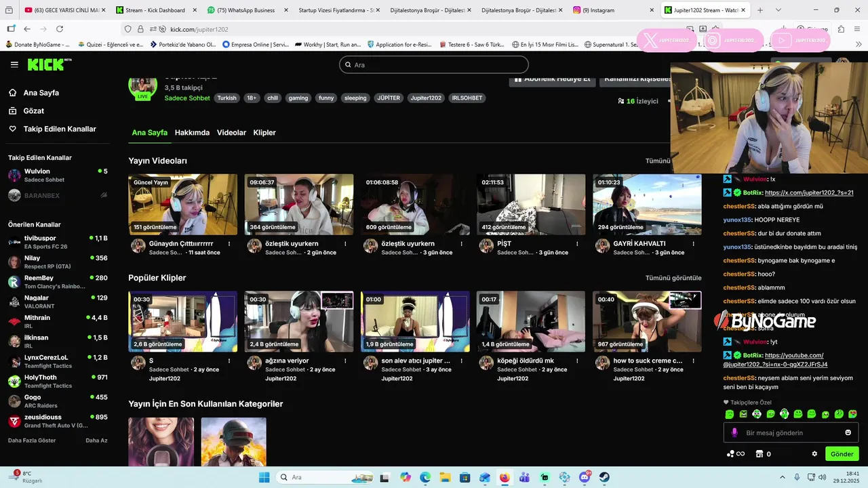Expand list with Daha Fazla Göster

[x=32, y=441]
